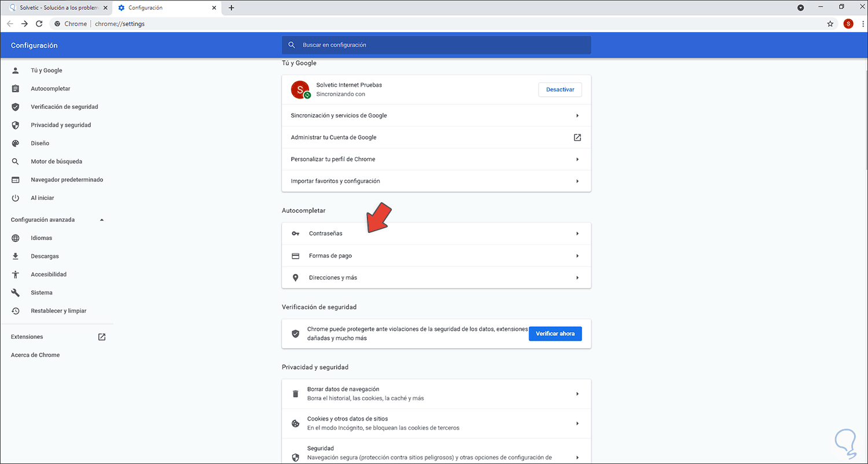This screenshot has height=464, width=868.
Task: Click the Verificación de seguridad shield icon in sidebar
Action: pyautogui.click(x=16, y=107)
